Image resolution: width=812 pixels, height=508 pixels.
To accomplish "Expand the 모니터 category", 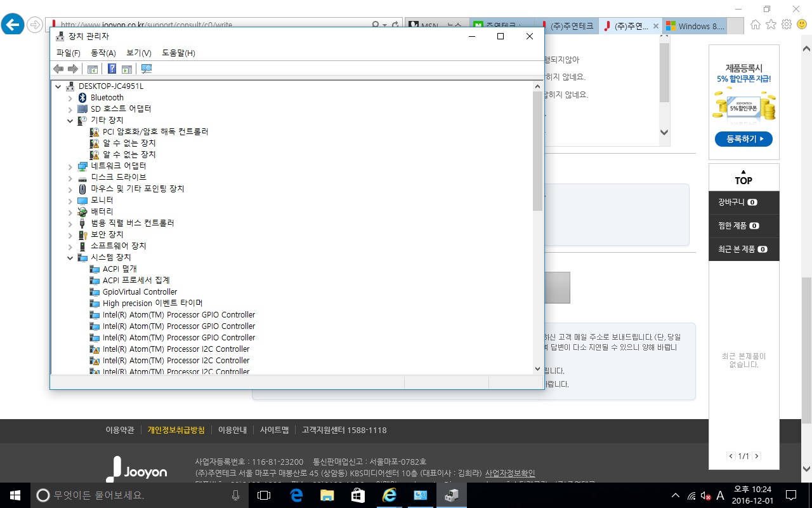I will click(70, 200).
